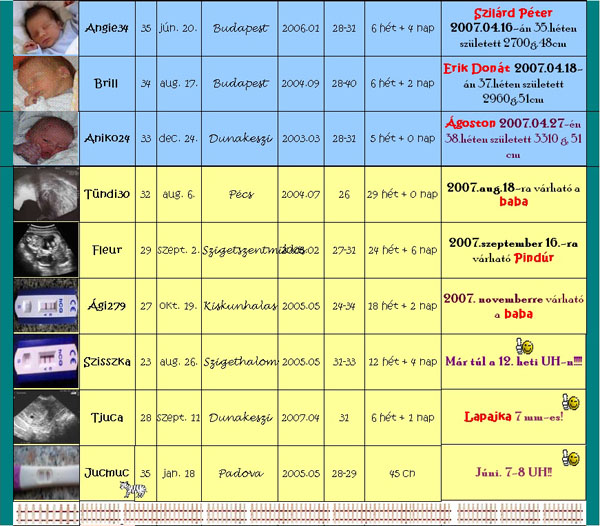The image size is (600, 526).
Task: Open Brill's newborn photo
Action: point(42,82)
